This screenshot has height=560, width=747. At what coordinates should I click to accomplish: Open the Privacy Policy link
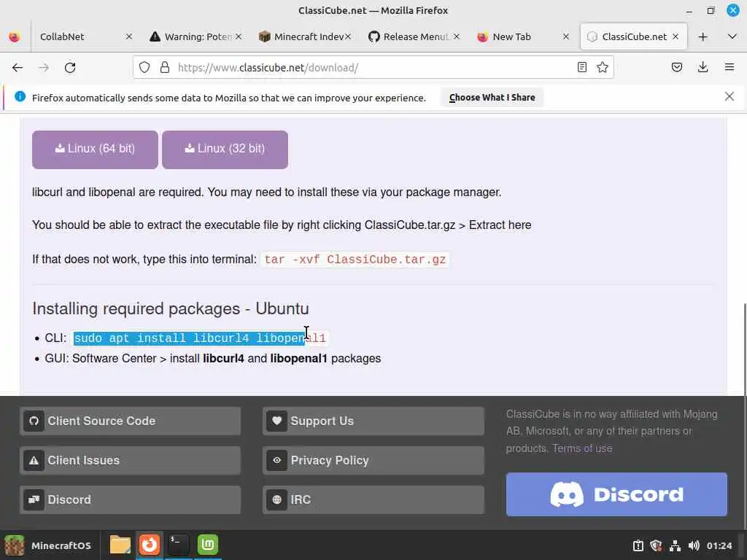coord(373,461)
